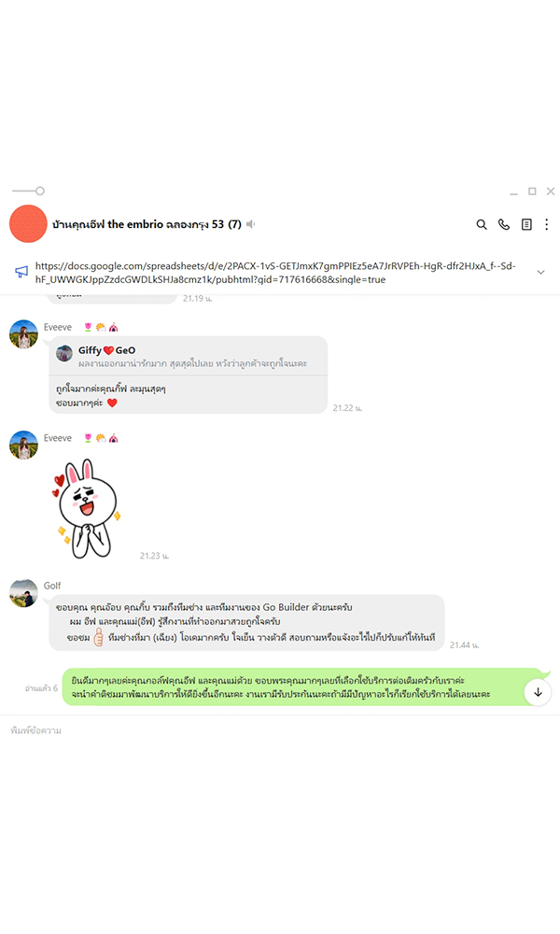Click the Eveeve name above sticker
This screenshot has width=560, height=934.
[x=58, y=438]
